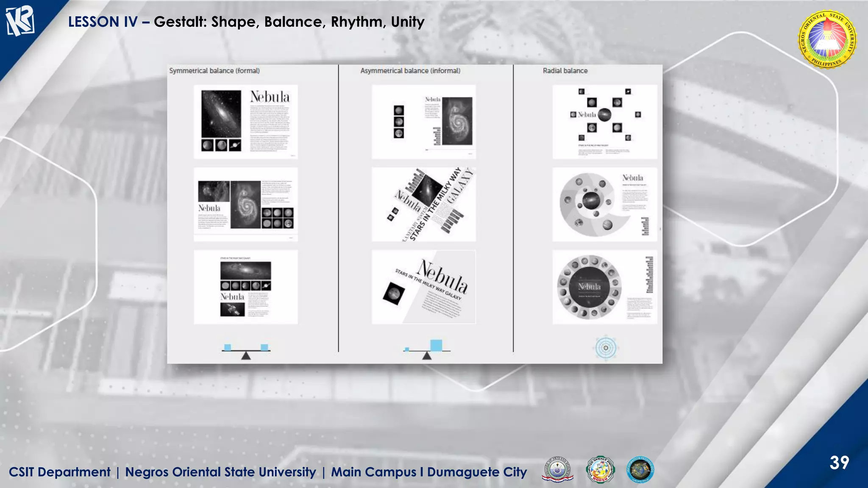868x488 pixels.
Task: Select the first asymmetrical Nebula layout thumbnail
Action: [424, 122]
